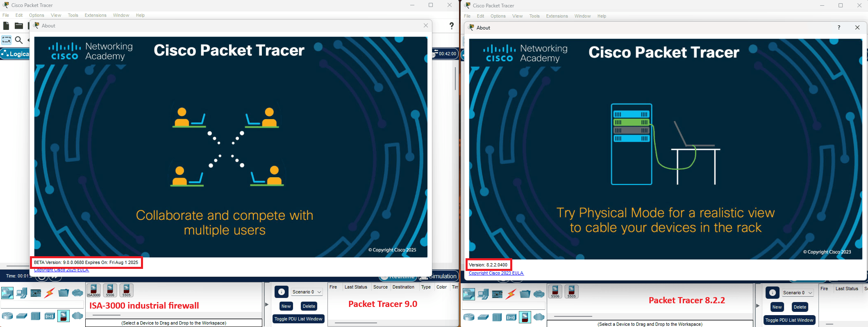Open Scenario 0 dropdown in right window

(x=798, y=293)
